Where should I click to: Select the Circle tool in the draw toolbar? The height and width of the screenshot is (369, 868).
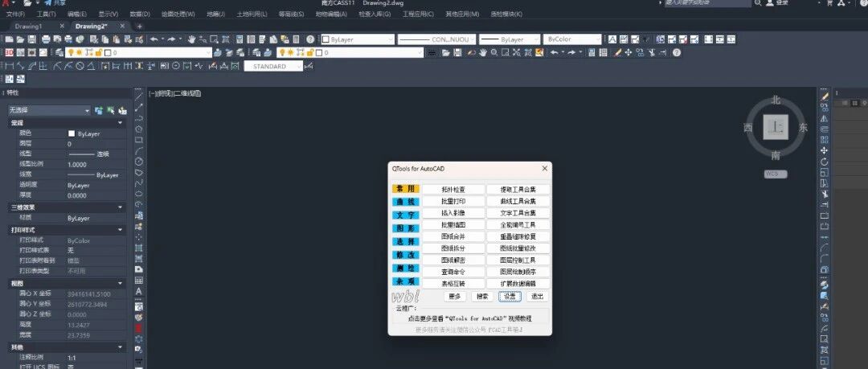pos(139,162)
